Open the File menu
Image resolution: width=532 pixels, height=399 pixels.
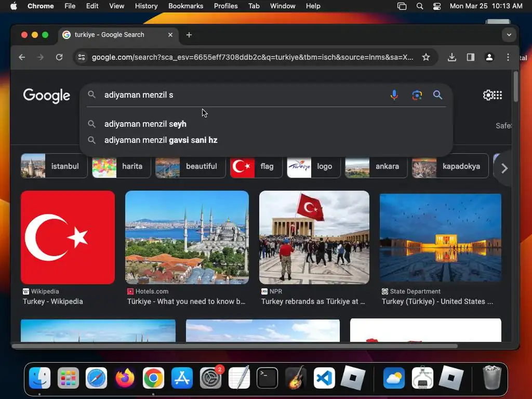coord(70,6)
